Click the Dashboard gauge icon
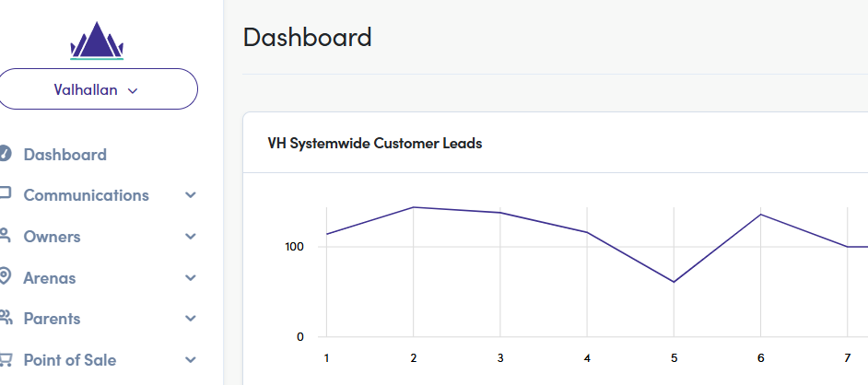Screen dimensions: 868x385 pyautogui.click(x=5, y=154)
